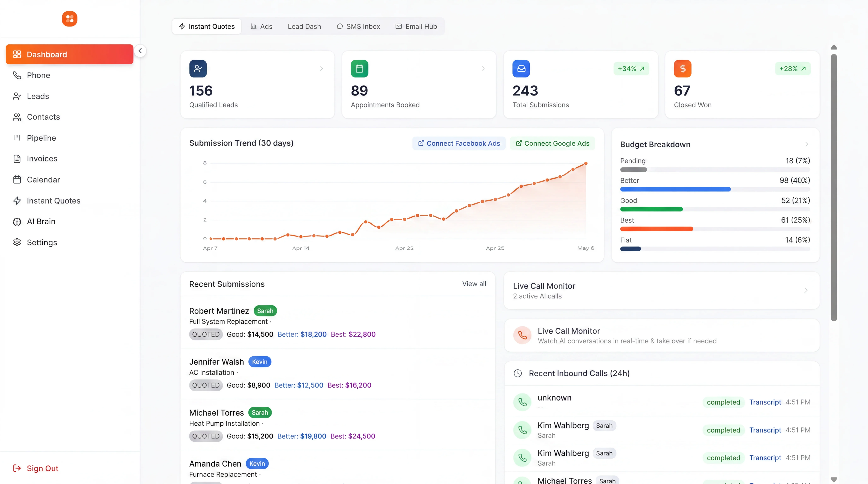Click Best: $24,500 quote value

(353, 436)
